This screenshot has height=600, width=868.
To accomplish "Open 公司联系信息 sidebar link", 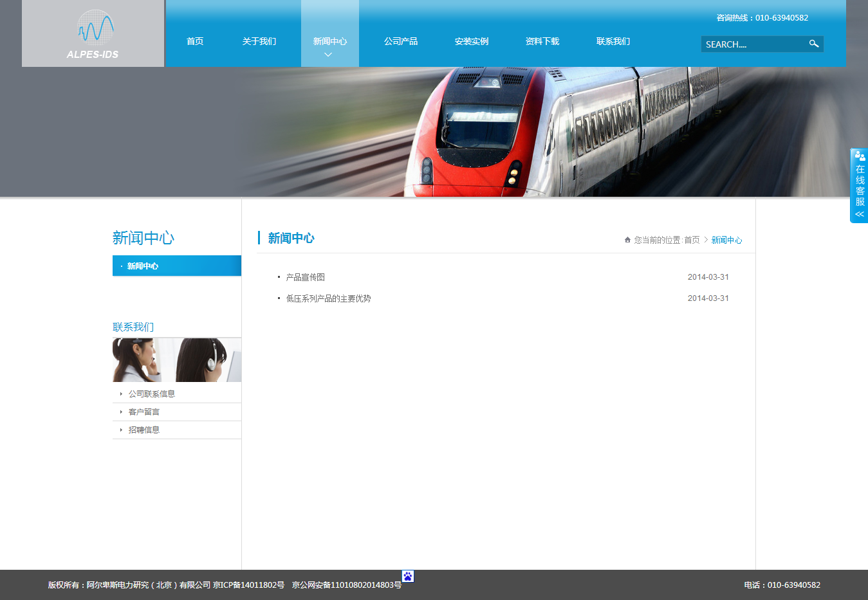I will click(152, 394).
